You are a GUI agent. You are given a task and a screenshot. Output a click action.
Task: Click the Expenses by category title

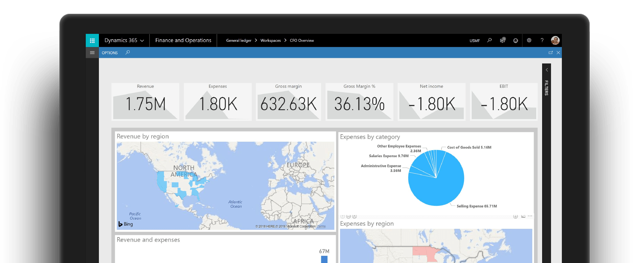(370, 137)
